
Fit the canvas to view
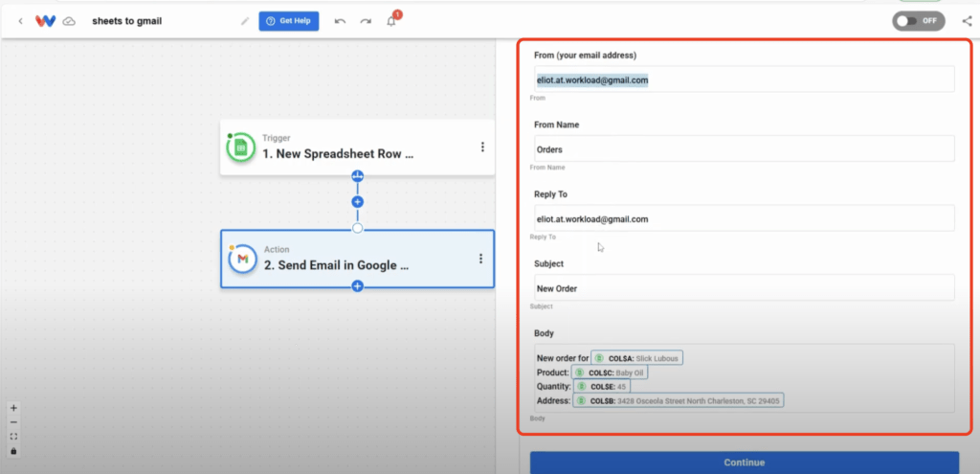pos(13,437)
